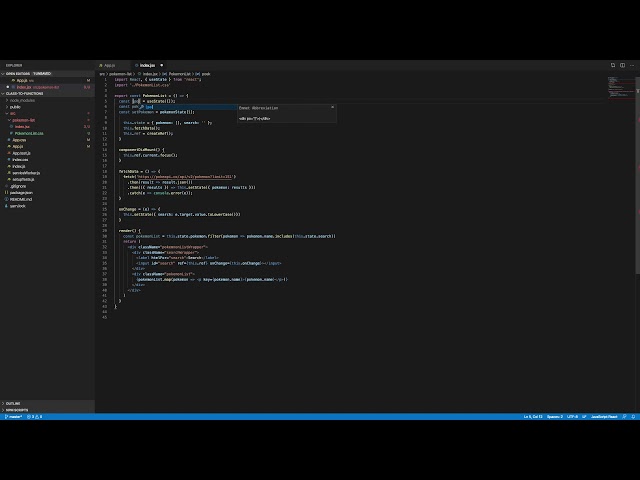Click the index.jsx breadcrumb segment

pos(148,74)
